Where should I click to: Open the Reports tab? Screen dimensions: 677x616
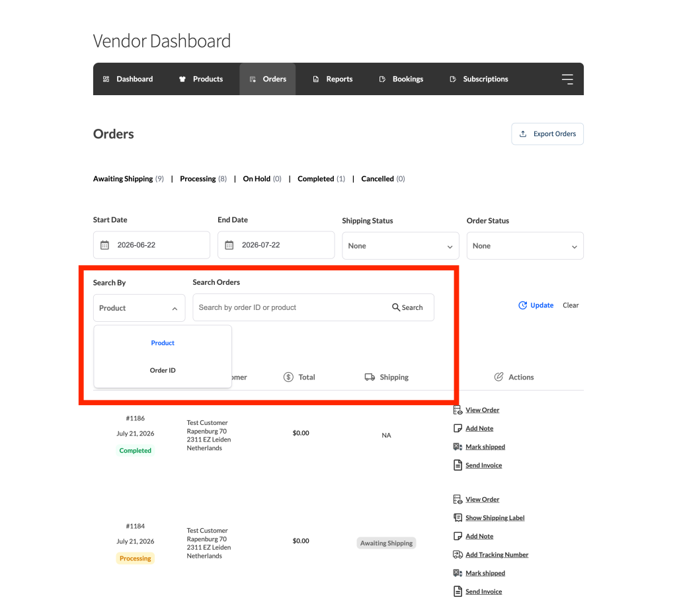coord(333,79)
